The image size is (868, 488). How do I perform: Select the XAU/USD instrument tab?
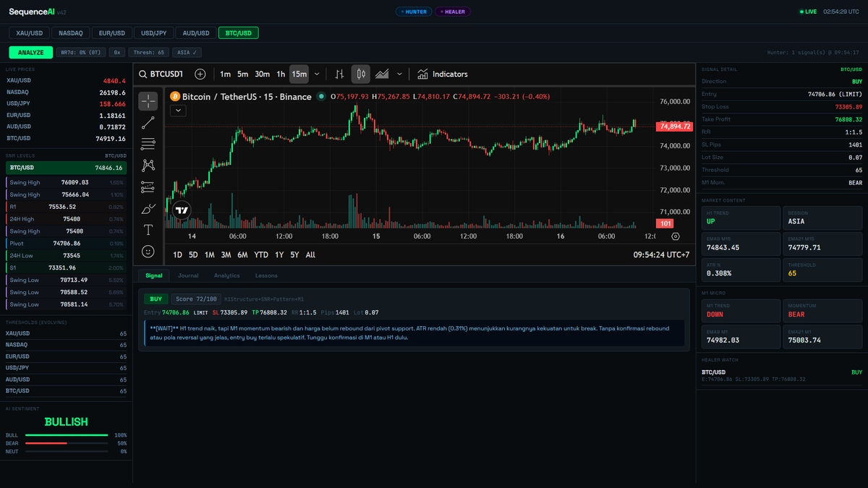tap(30, 33)
